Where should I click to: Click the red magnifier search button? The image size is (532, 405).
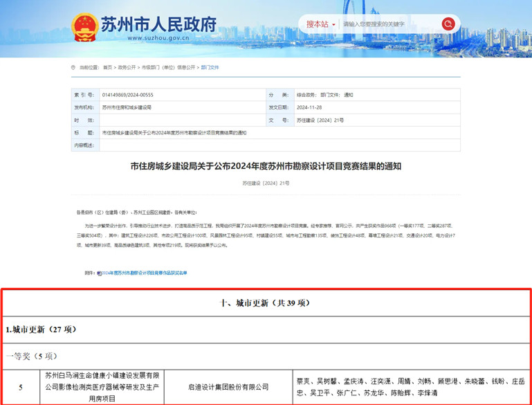point(448,24)
